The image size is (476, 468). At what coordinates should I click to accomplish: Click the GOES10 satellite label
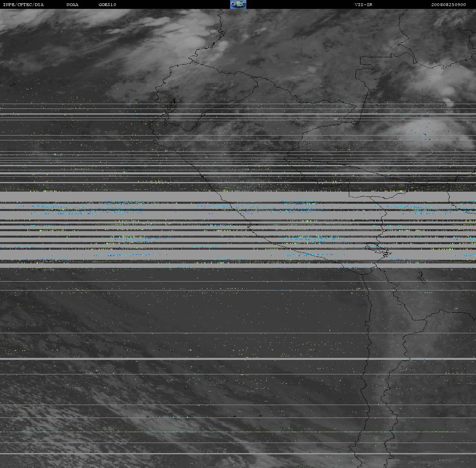(107, 4)
